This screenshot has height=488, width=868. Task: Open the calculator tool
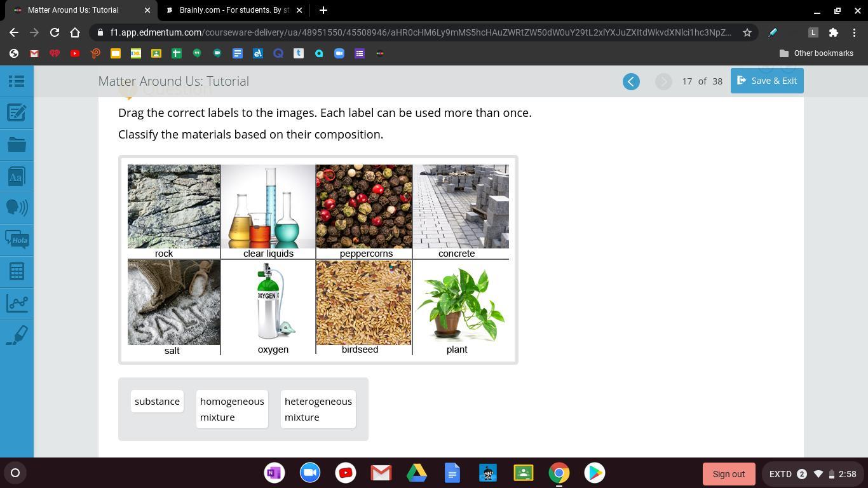pos(17,272)
